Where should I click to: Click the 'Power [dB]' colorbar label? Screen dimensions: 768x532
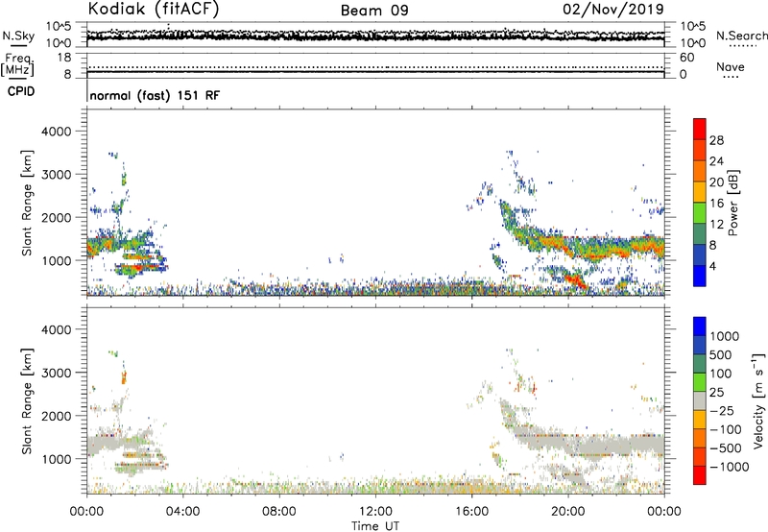click(x=732, y=203)
